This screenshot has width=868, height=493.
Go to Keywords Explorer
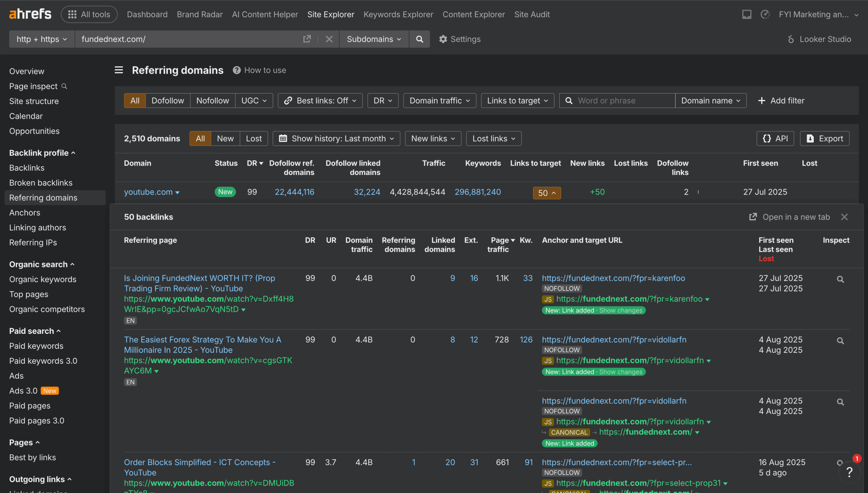pyautogui.click(x=398, y=14)
